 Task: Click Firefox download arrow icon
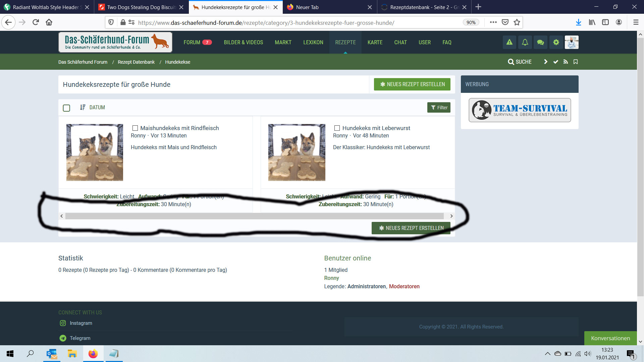578,22
